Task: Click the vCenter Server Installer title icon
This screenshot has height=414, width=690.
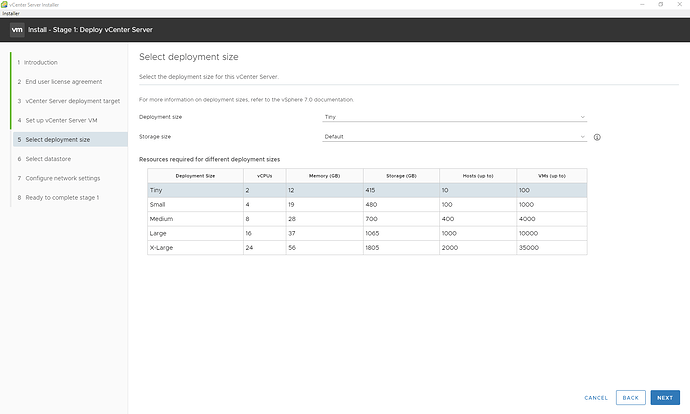Action: click(x=5, y=5)
